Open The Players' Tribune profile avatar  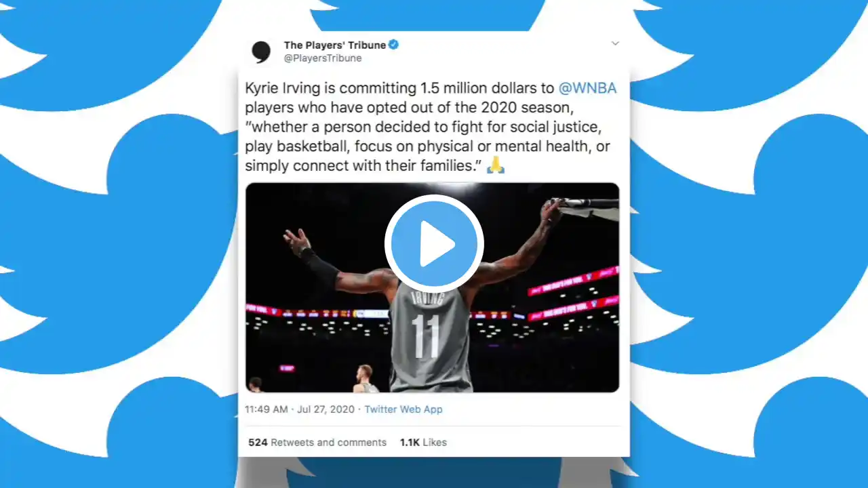pos(261,52)
